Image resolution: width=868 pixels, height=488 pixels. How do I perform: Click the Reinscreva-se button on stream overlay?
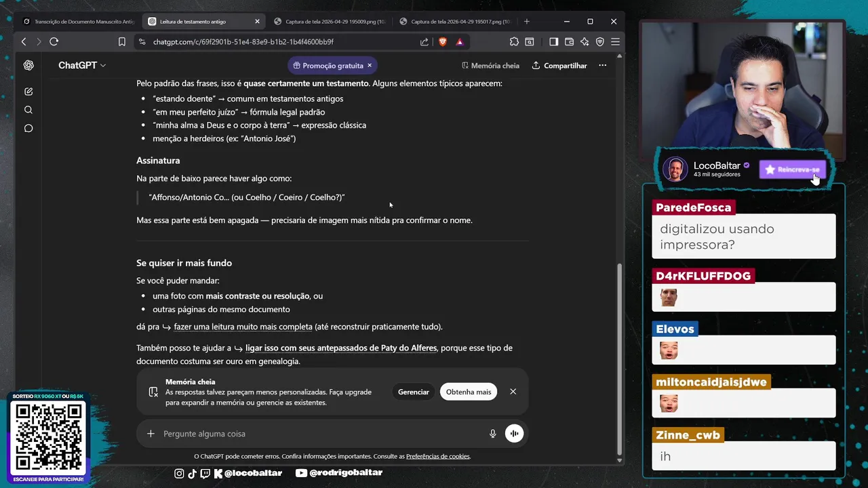pos(793,169)
